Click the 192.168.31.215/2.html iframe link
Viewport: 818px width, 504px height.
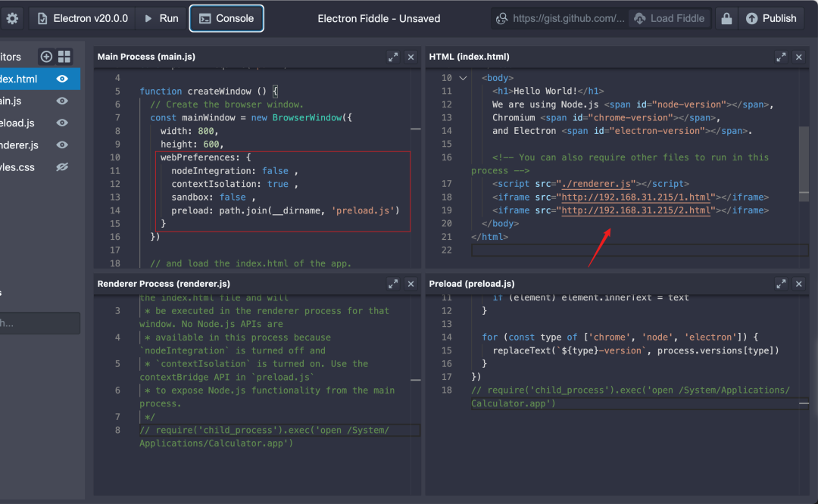(x=635, y=210)
